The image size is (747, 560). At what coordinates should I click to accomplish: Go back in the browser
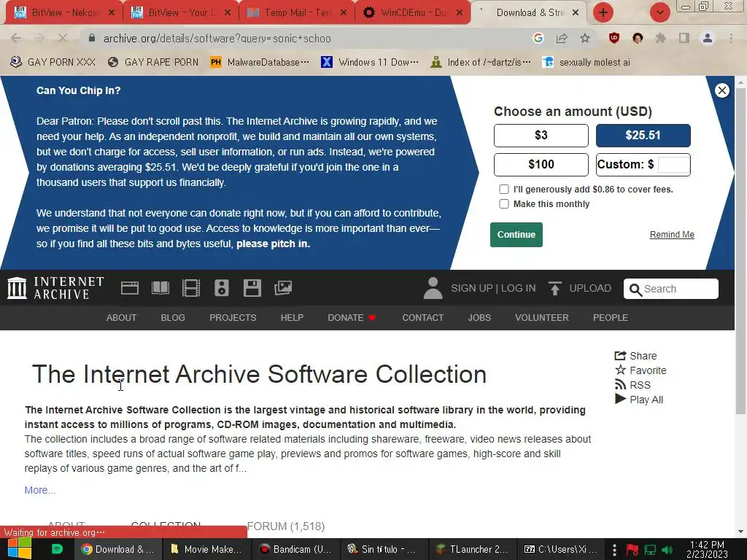tap(16, 38)
